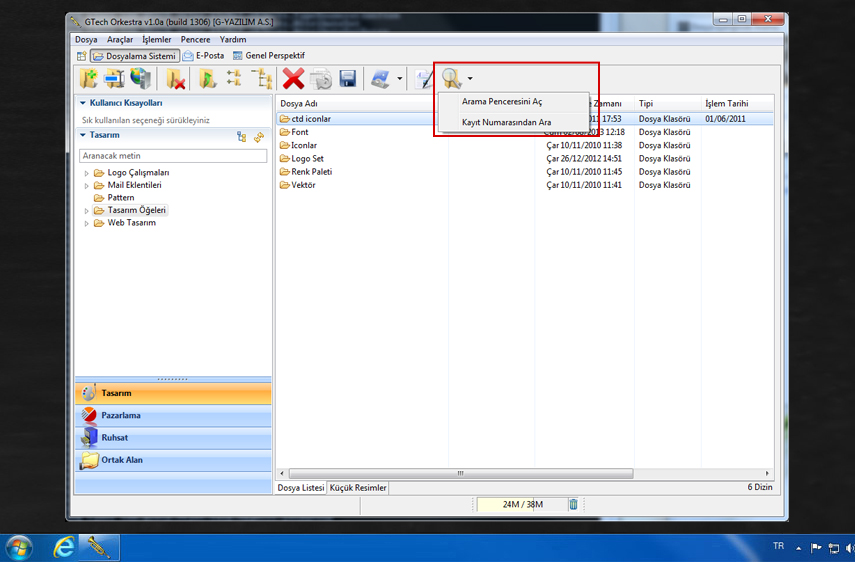The image size is (855, 562).
Task: Open the Pencere menu
Action: click(x=195, y=39)
